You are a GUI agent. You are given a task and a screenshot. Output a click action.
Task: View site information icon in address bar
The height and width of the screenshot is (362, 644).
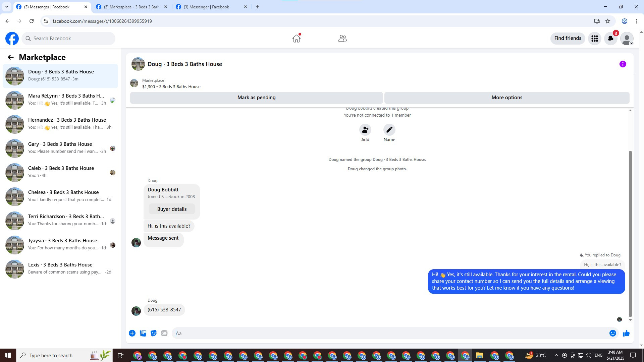(46, 21)
